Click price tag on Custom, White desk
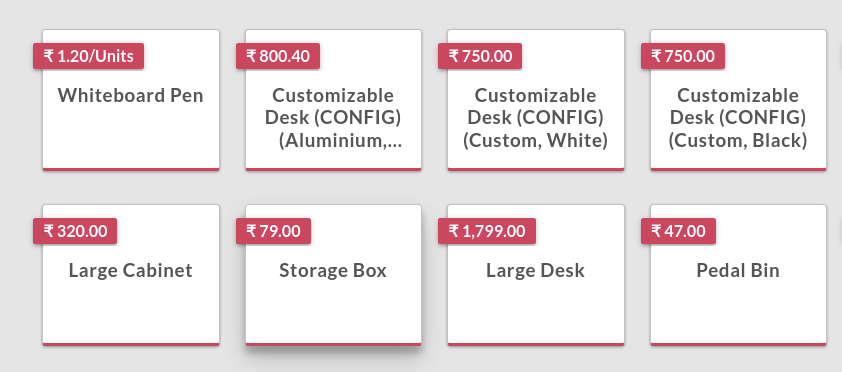842x372 pixels. pyautogui.click(x=480, y=56)
